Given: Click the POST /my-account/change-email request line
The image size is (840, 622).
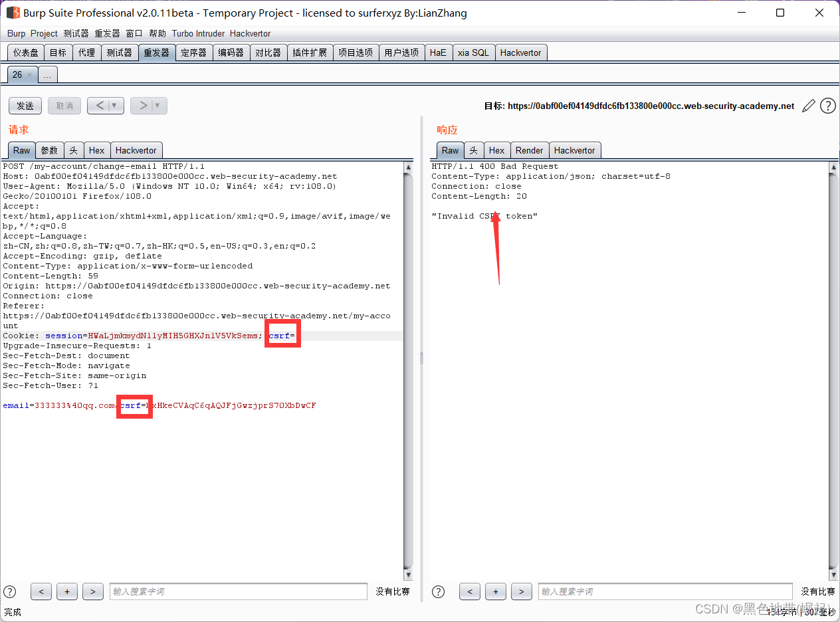Looking at the screenshot, I should (x=104, y=166).
